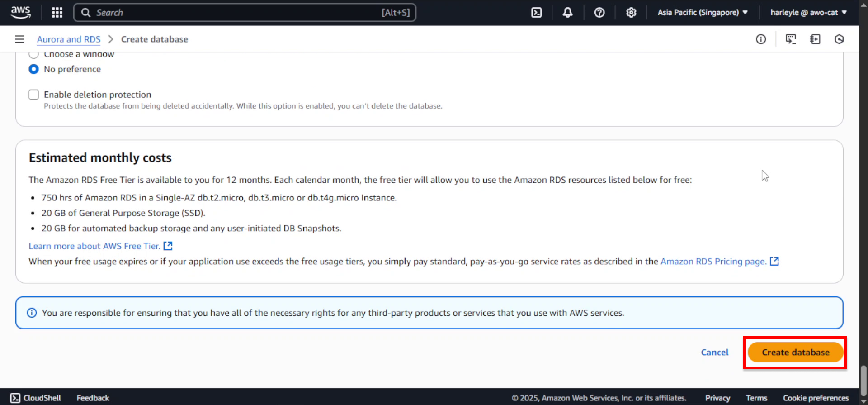Focus the AWS Search input field
The width and height of the screenshot is (868, 405).
click(245, 12)
